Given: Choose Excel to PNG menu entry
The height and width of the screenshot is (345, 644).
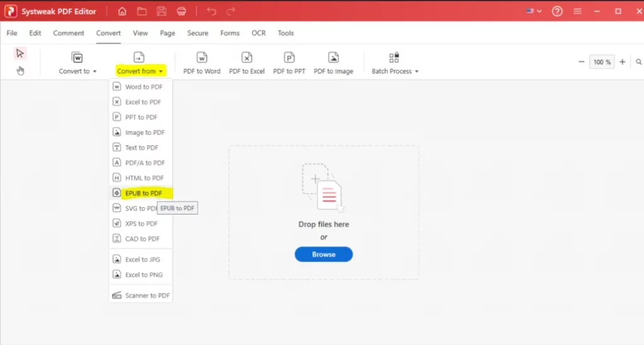Looking at the screenshot, I should [141, 274].
